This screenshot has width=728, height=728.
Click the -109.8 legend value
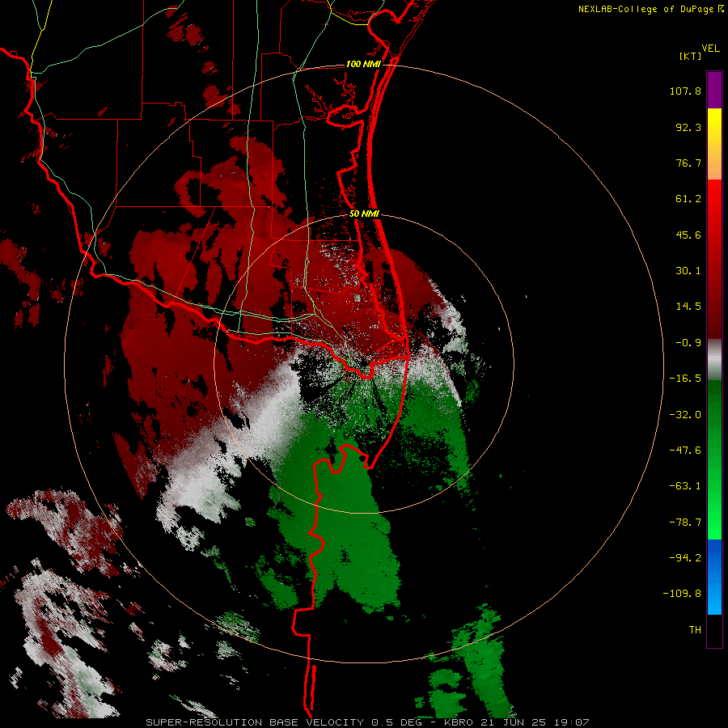pyautogui.click(x=682, y=594)
